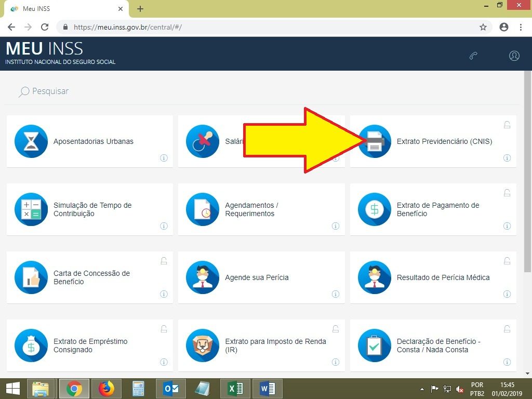Open the Aposentadorias Urbanas hourglass icon
Screen dimensions: 532x399
pos(31,141)
